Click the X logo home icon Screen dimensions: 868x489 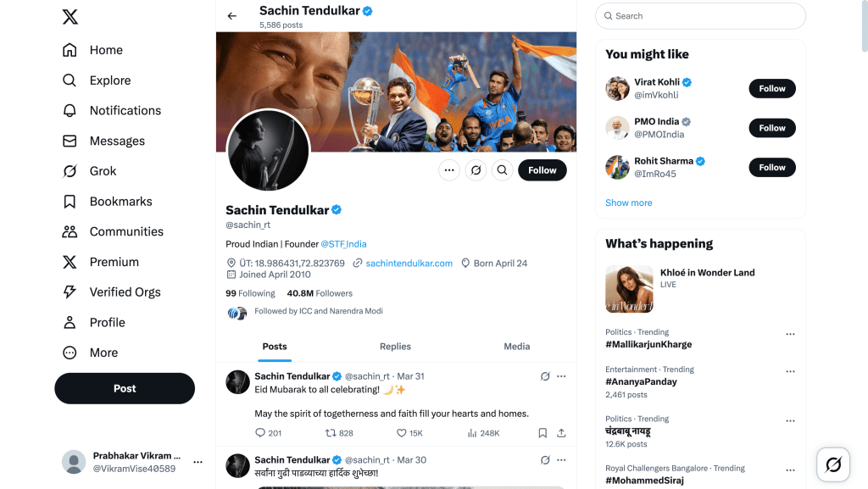pos(70,17)
